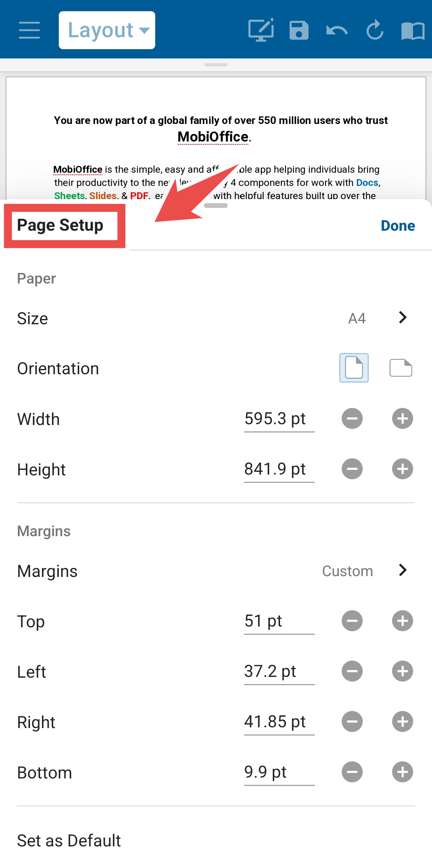Viewport: 432px width, 868px height.
Task: Open the hamburger navigation menu
Action: pos(29,30)
